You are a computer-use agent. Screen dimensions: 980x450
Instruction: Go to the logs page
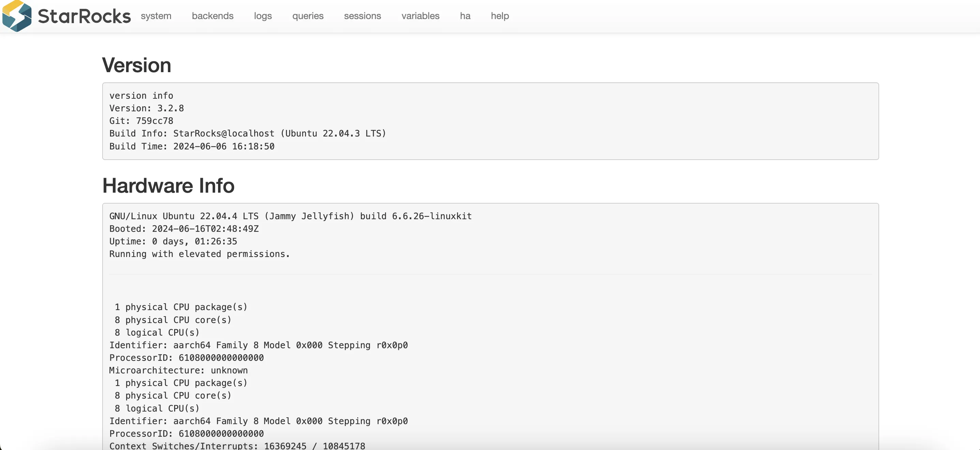[x=263, y=16]
